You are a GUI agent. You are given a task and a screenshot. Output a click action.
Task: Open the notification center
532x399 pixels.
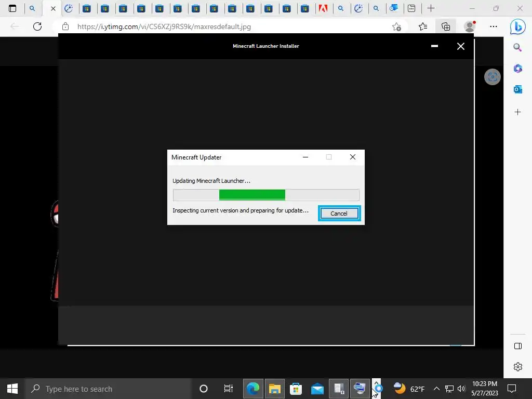tap(512, 389)
